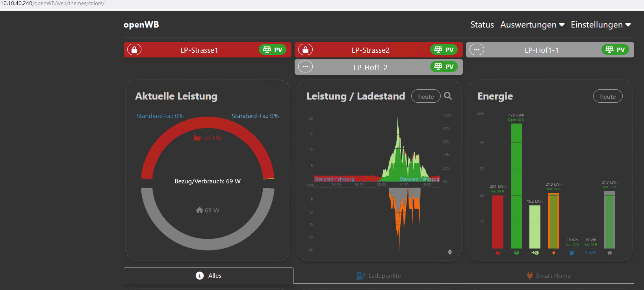The width and height of the screenshot is (644, 290).
Task: Click the Aut: 95 % label
Action: tap(610, 187)
